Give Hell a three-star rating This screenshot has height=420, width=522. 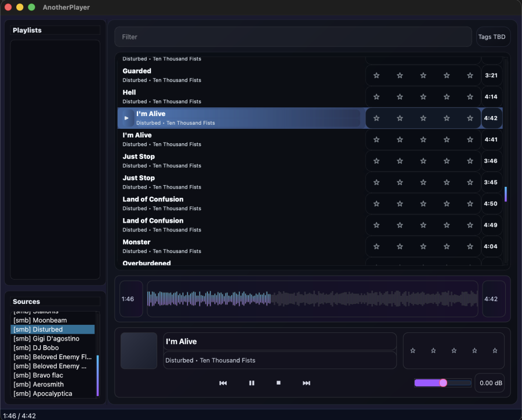(x=423, y=97)
